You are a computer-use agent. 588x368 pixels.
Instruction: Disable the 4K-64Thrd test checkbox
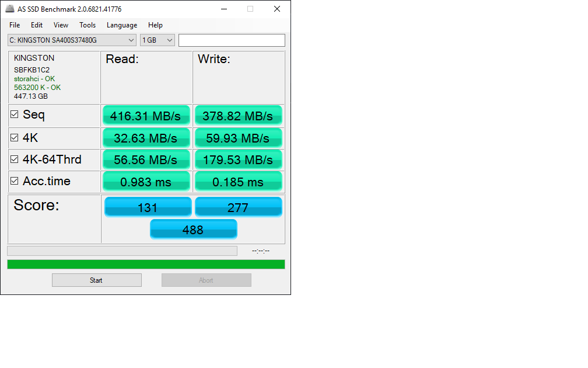click(x=15, y=159)
